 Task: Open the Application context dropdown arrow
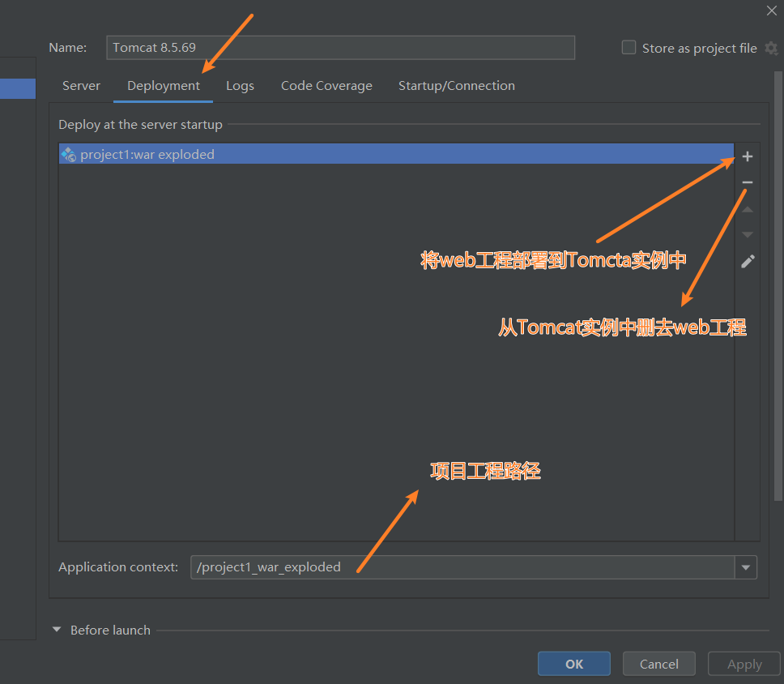coord(745,567)
